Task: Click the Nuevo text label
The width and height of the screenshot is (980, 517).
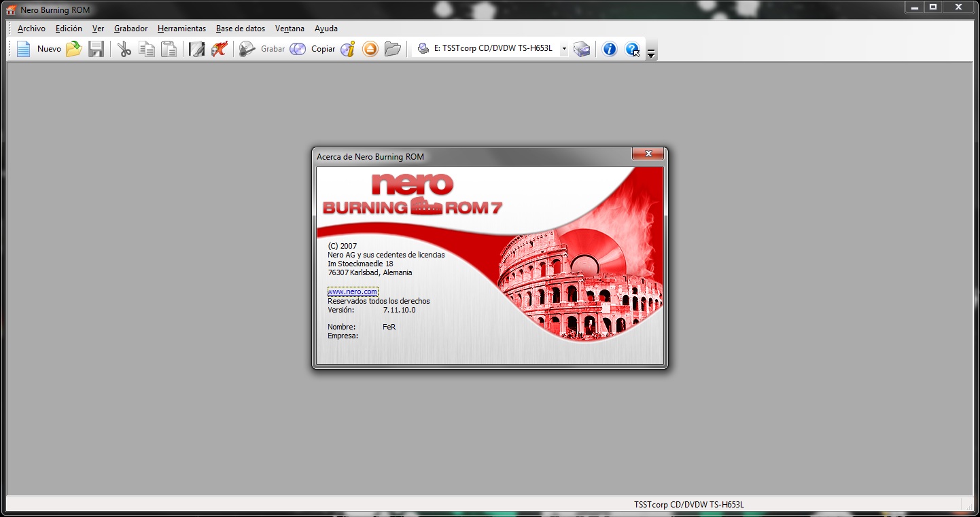Action: pos(49,49)
